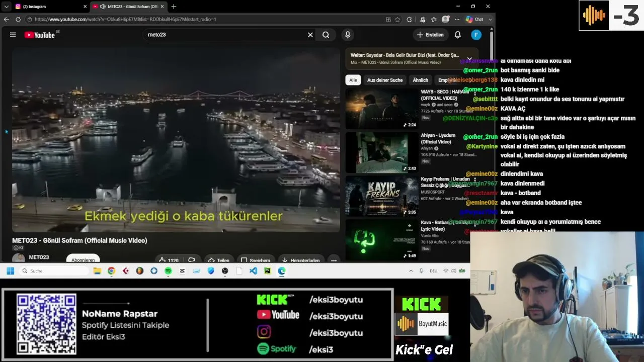Screen dimensions: 644x362
Task: Open Chrome from the taskbar
Action: [x=111, y=271]
